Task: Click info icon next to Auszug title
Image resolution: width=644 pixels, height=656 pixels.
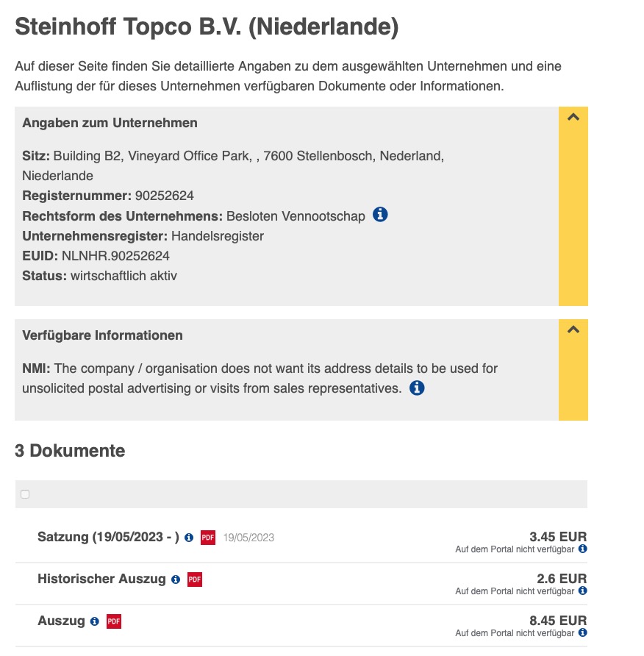Action: pos(94,621)
